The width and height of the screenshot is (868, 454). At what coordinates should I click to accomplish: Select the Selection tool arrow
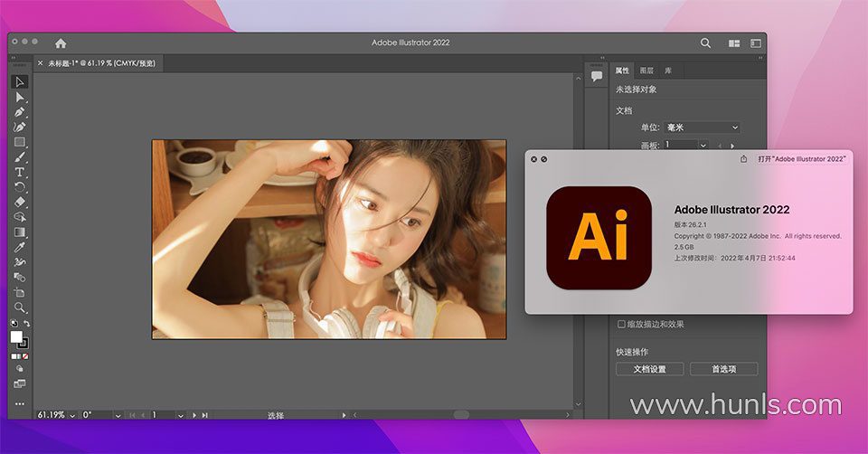click(20, 82)
